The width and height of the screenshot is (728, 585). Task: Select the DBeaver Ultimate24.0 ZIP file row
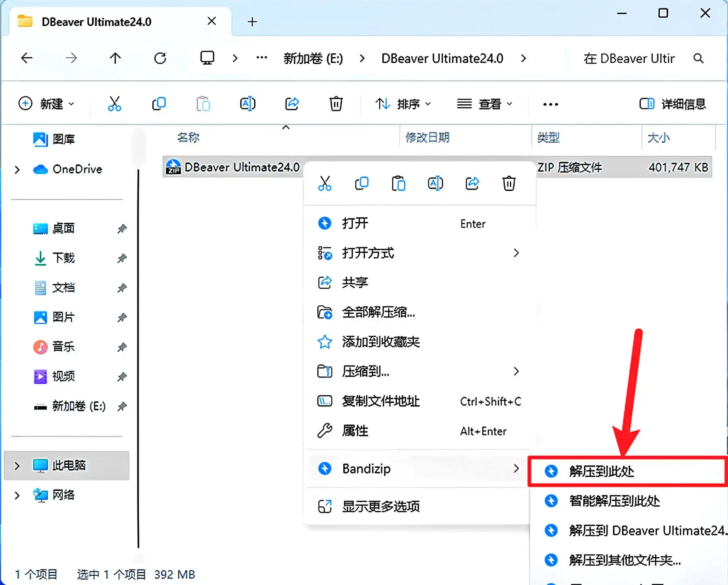tap(437, 167)
